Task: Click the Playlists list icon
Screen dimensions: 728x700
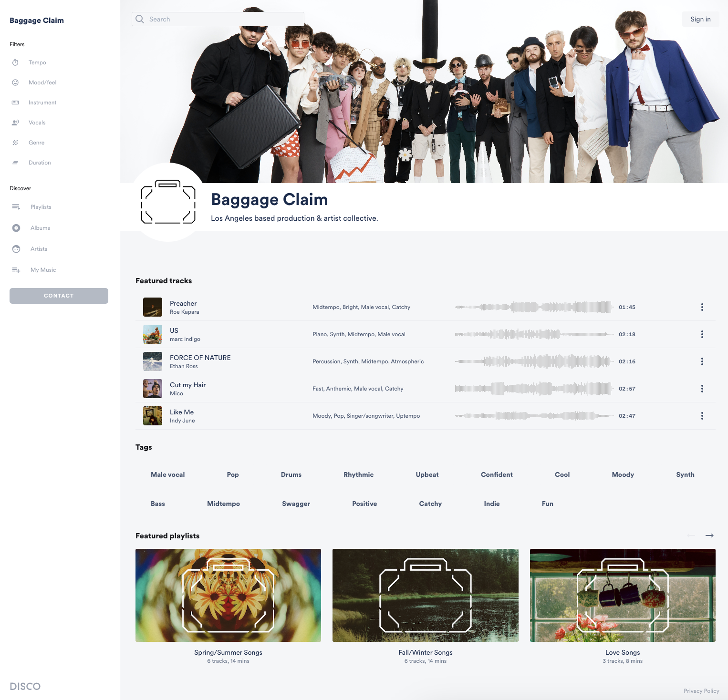Action: 16,207
